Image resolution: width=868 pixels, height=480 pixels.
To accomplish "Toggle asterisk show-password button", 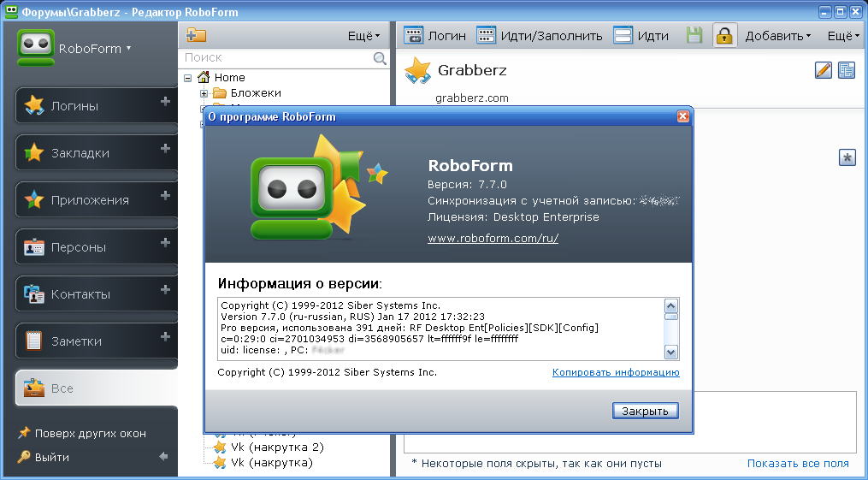I will point(847,157).
